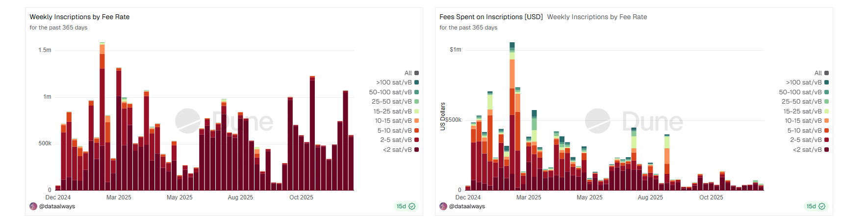Open @dataalways profile link under left chart
868x223 pixels.
coord(57,206)
